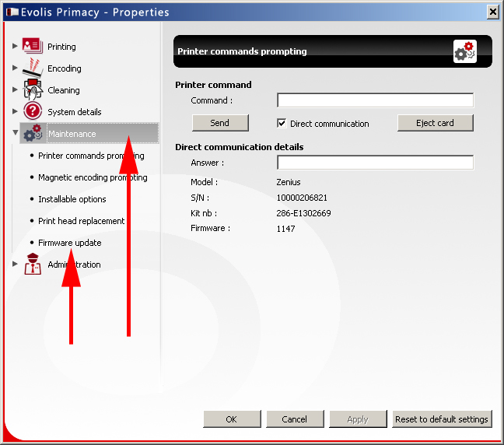Open Printer commands prompting
Screen dimensions: 504x445
pyautogui.click(x=91, y=156)
